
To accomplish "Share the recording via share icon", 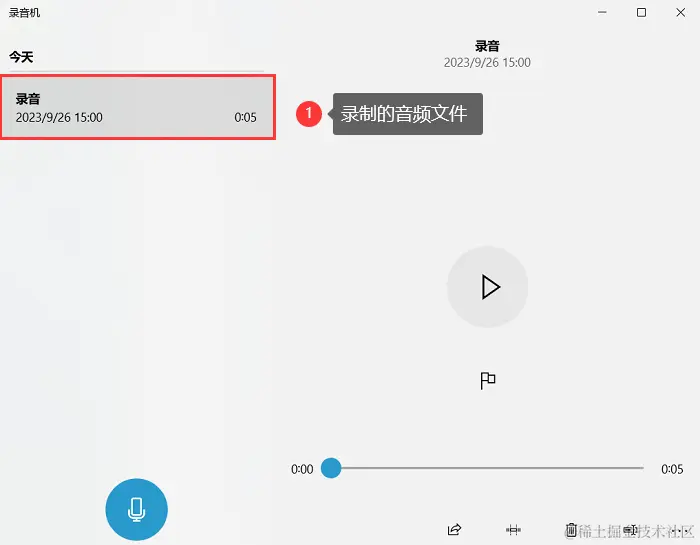I will pyautogui.click(x=454, y=530).
